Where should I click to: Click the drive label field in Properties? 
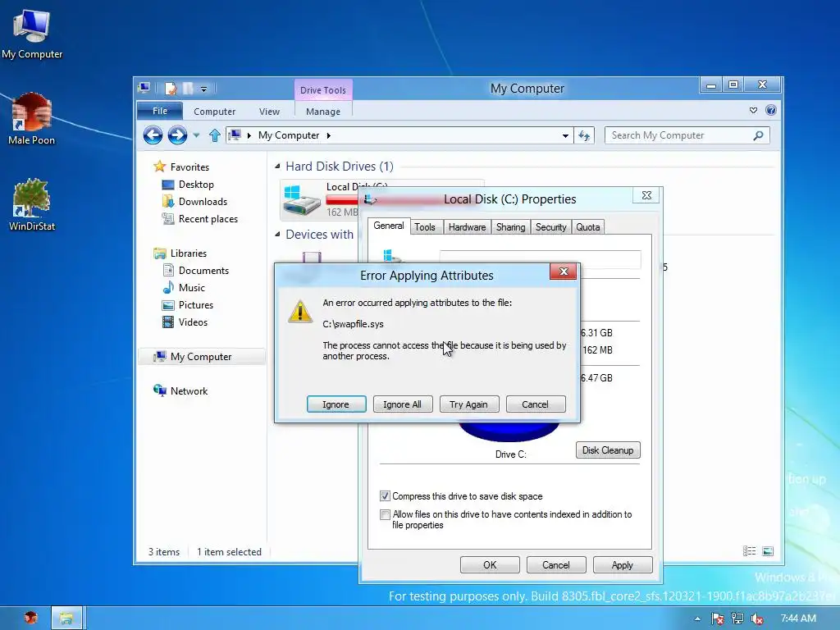pyautogui.click(x=540, y=258)
